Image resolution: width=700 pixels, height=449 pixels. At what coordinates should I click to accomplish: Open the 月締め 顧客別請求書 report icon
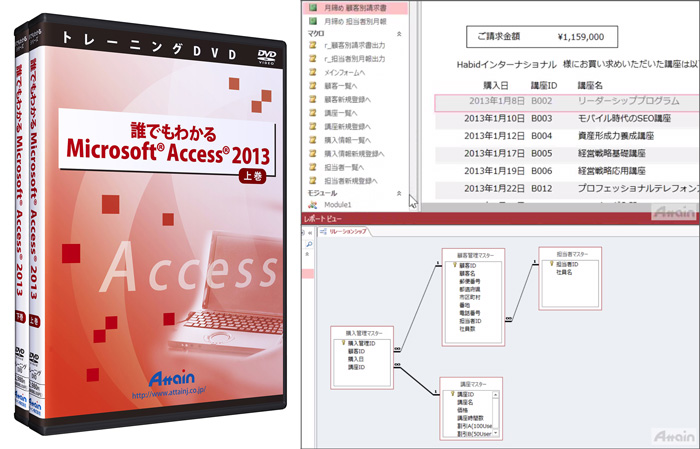point(313,8)
